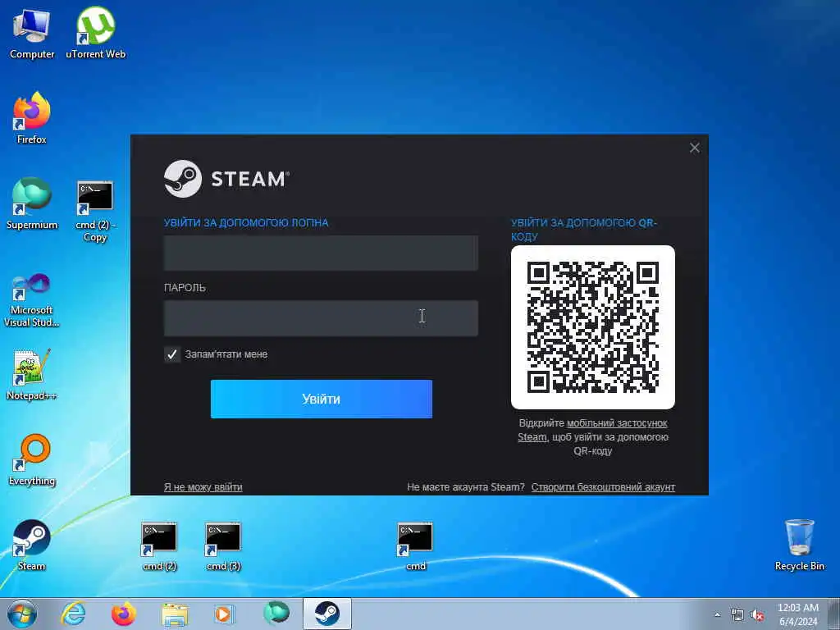Image resolution: width=840 pixels, height=630 pixels.
Task: Select the Firefox desktop shortcut
Action: pyautogui.click(x=32, y=118)
